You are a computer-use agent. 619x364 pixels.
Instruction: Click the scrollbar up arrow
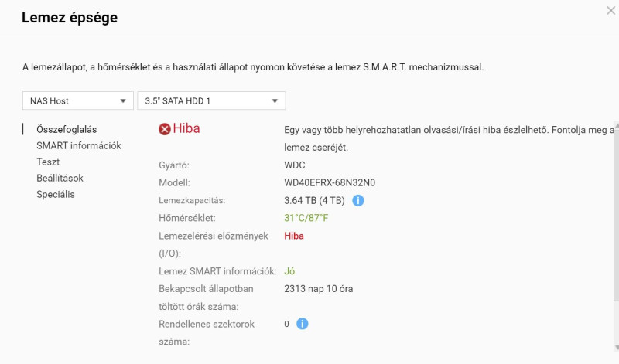(x=616, y=124)
